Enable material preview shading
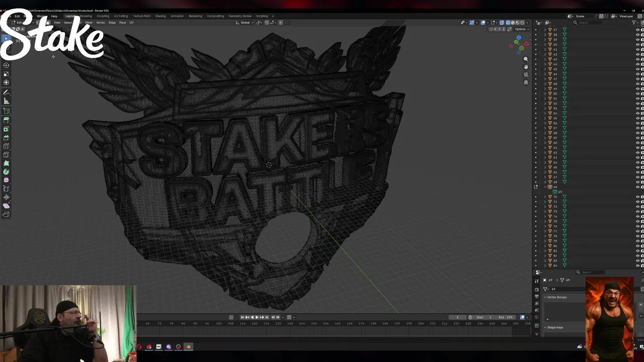 coord(517,23)
